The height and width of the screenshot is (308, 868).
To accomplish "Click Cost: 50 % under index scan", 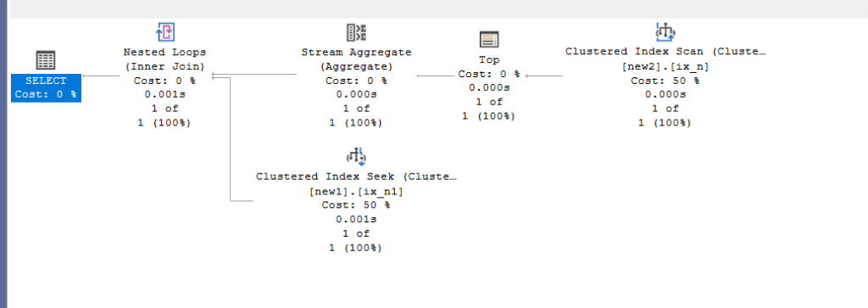I will (x=665, y=81).
